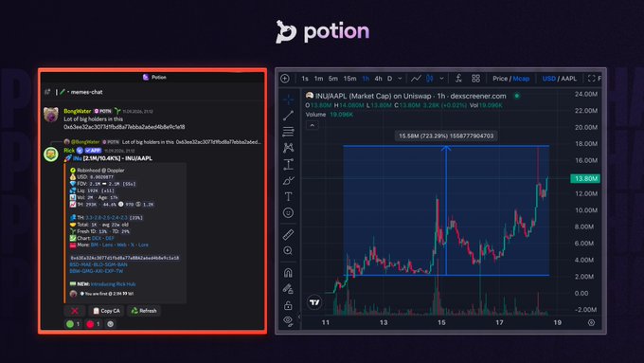Select the candlestick chart style icon
Screen dimensions: 644x363
pyautogui.click(x=430, y=79)
